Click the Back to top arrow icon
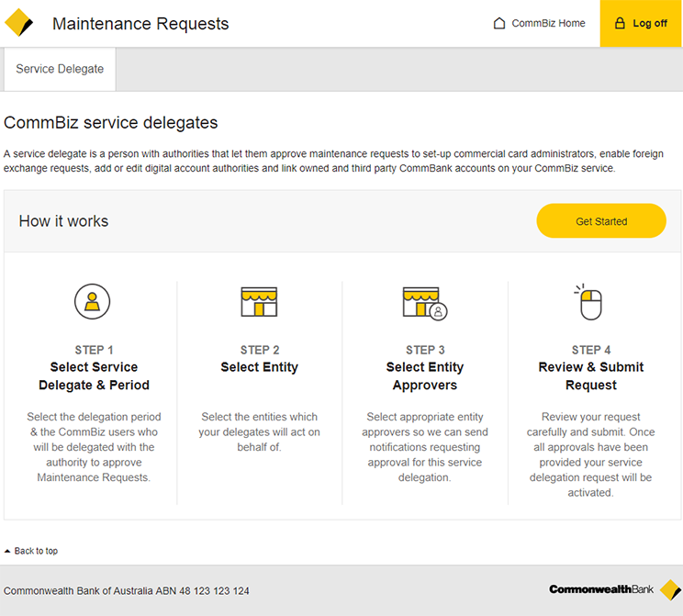The height and width of the screenshot is (616, 683). pyautogui.click(x=7, y=551)
